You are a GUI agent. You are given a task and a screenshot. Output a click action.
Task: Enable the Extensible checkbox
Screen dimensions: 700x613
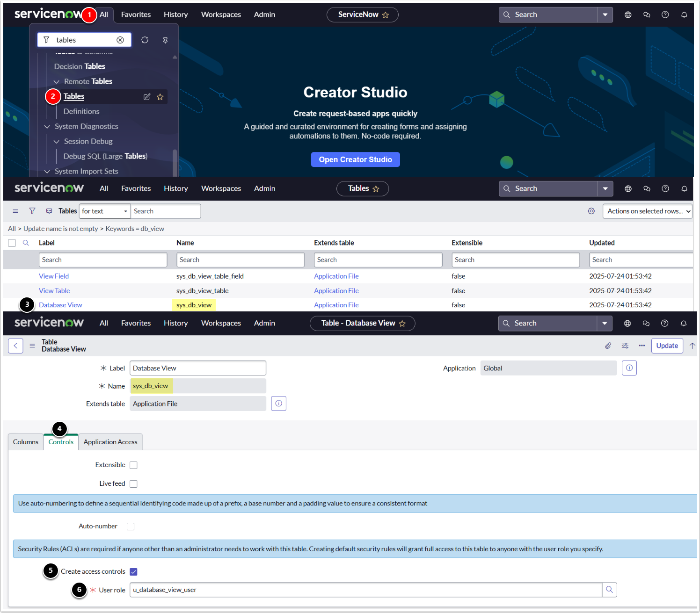pyautogui.click(x=133, y=465)
